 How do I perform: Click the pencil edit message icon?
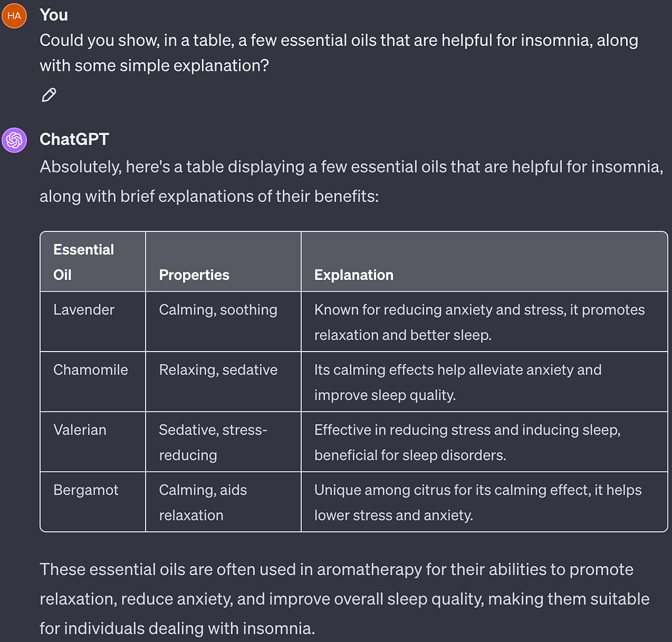pyautogui.click(x=49, y=95)
